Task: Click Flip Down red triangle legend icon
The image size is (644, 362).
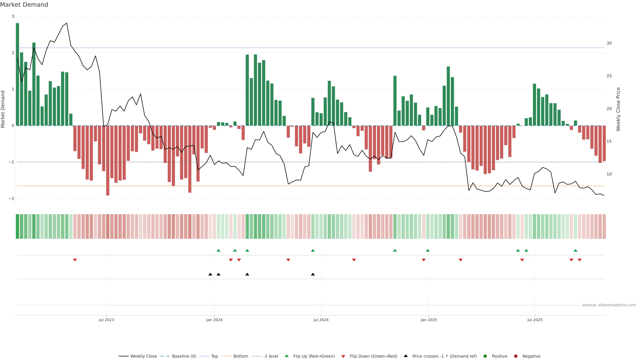Action: [x=343, y=356]
